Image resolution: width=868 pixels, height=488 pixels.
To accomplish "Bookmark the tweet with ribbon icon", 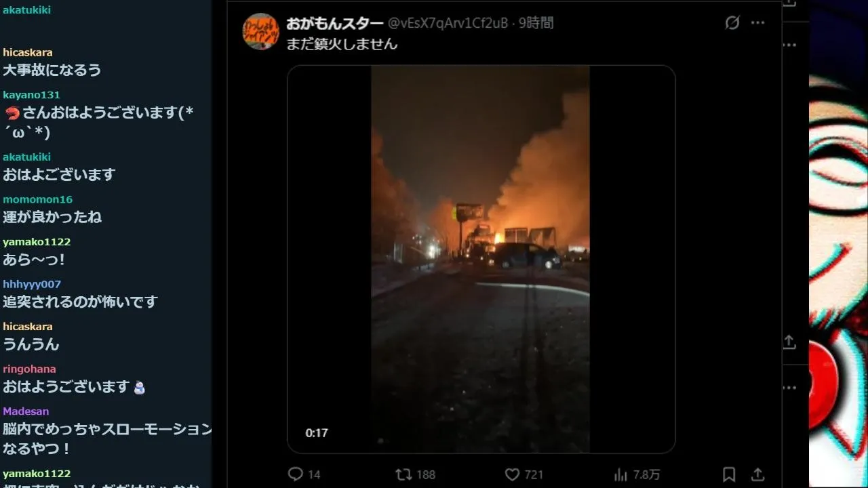I will click(729, 474).
